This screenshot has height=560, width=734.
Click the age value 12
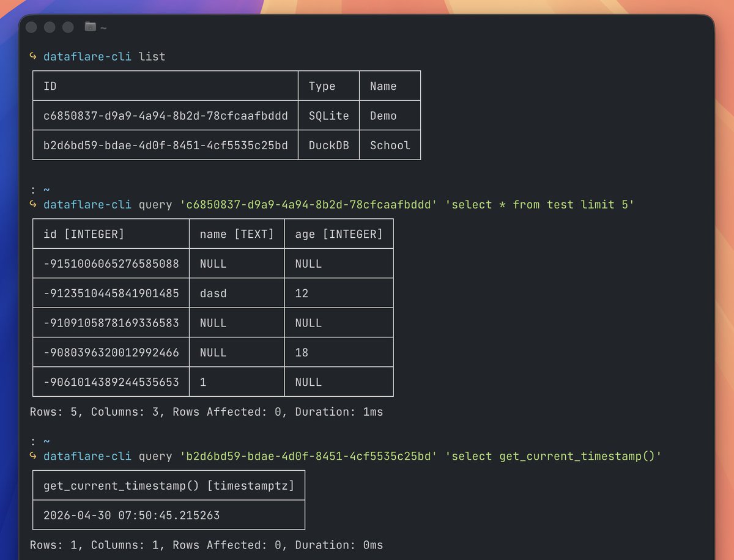[302, 293]
